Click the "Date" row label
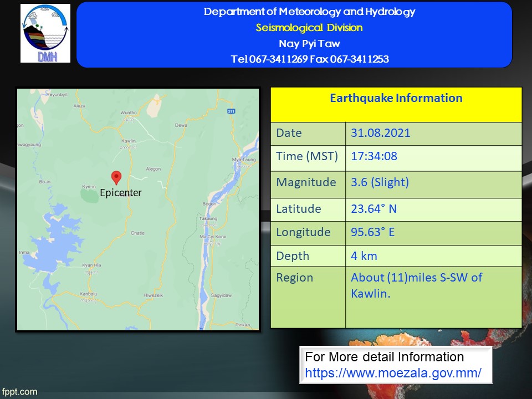Image resolution: width=532 pixels, height=399 pixels. pos(289,132)
